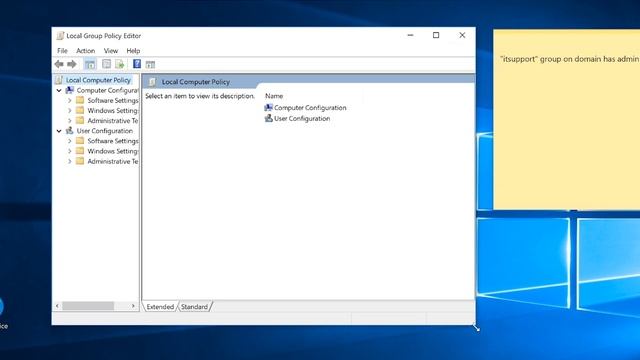Viewport: 640px width, 360px height.
Task: Click the Forward arrow toolbar icon
Action: (72, 64)
